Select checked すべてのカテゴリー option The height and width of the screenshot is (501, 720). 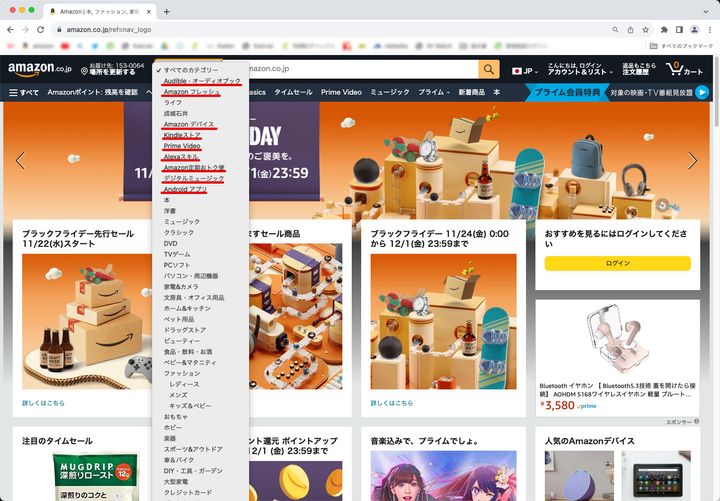[x=190, y=70]
